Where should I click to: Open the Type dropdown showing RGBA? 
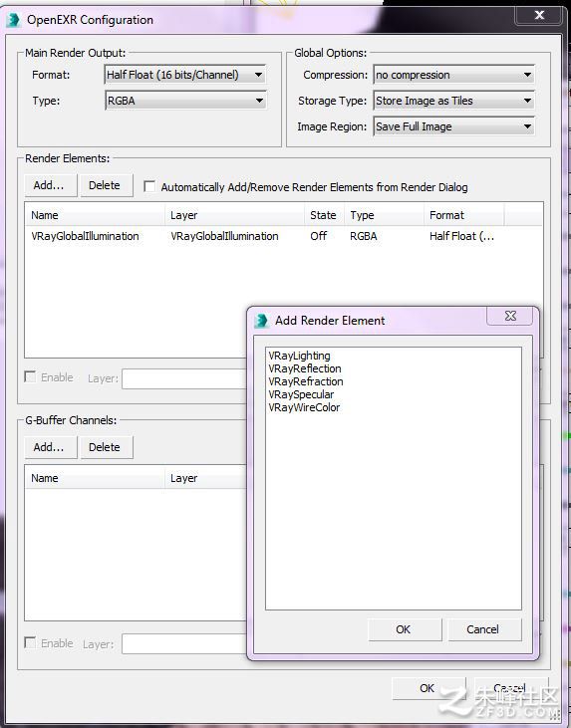point(185,101)
